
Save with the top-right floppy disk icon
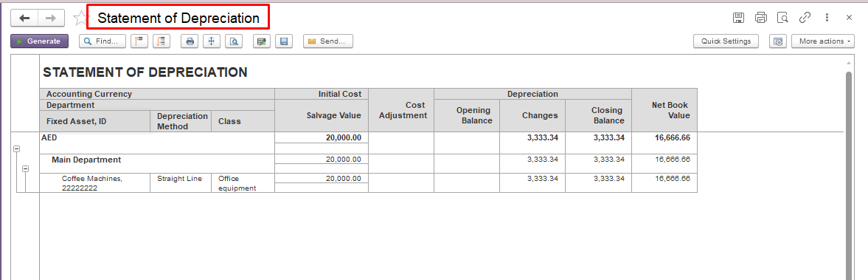738,18
